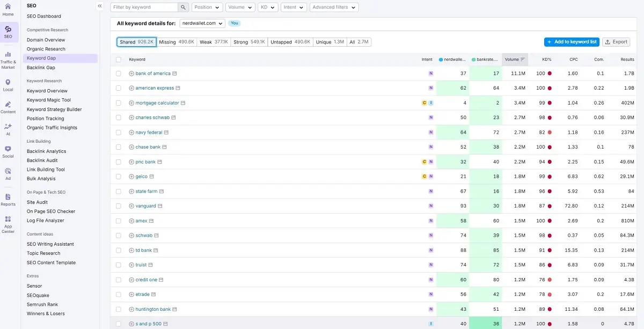Open Keyword Magic Tool link
Screen dimensions: 644x329
tap(49, 100)
